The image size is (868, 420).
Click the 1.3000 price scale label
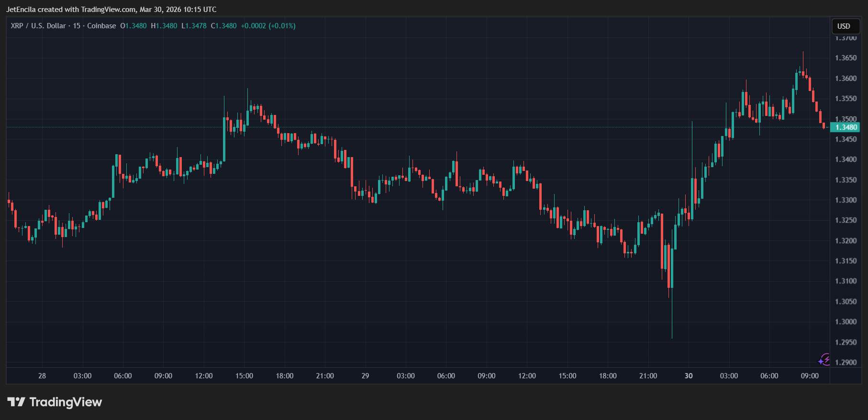tap(846, 322)
